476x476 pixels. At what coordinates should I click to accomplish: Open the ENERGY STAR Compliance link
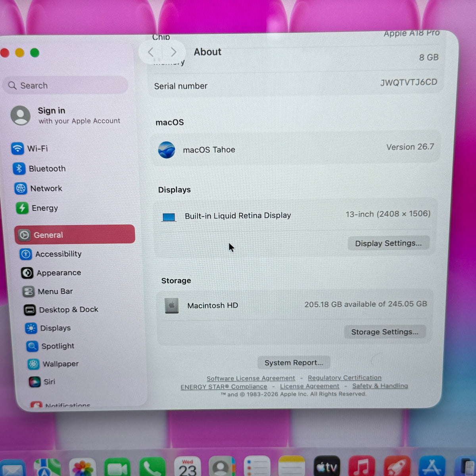224,387
